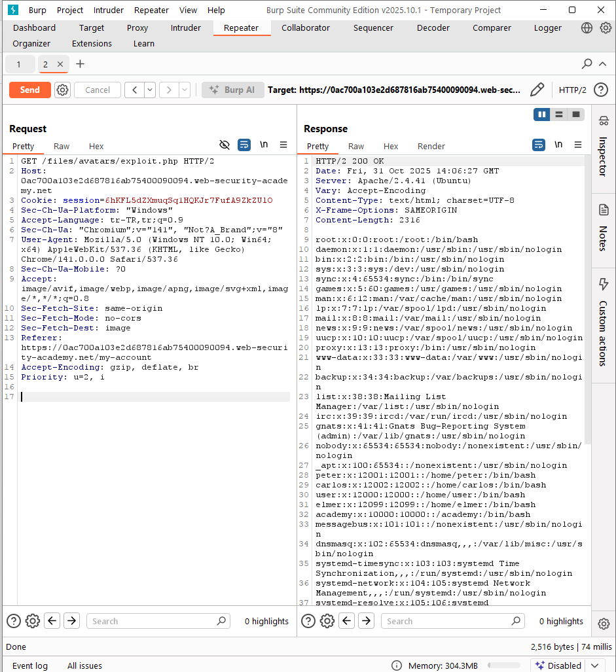Screen dimensions: 616x672
Task: Open the send options gear icon
Action: 63,90
